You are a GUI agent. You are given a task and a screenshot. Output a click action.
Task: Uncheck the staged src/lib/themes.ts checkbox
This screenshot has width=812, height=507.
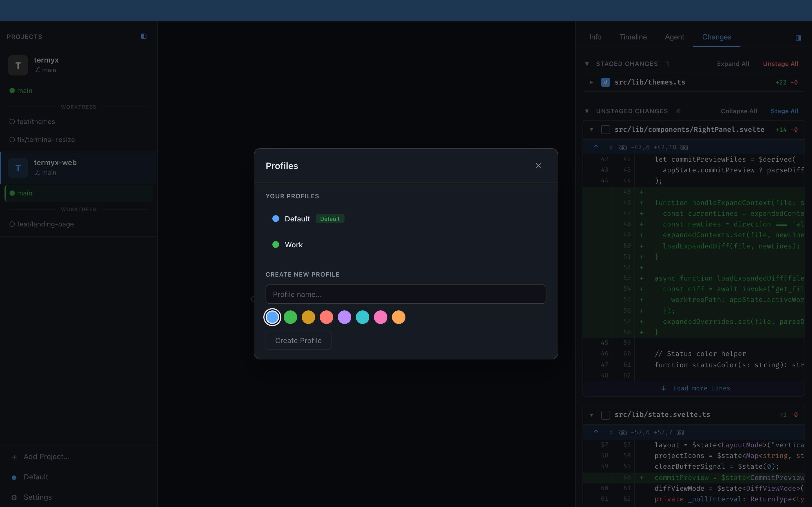point(605,82)
